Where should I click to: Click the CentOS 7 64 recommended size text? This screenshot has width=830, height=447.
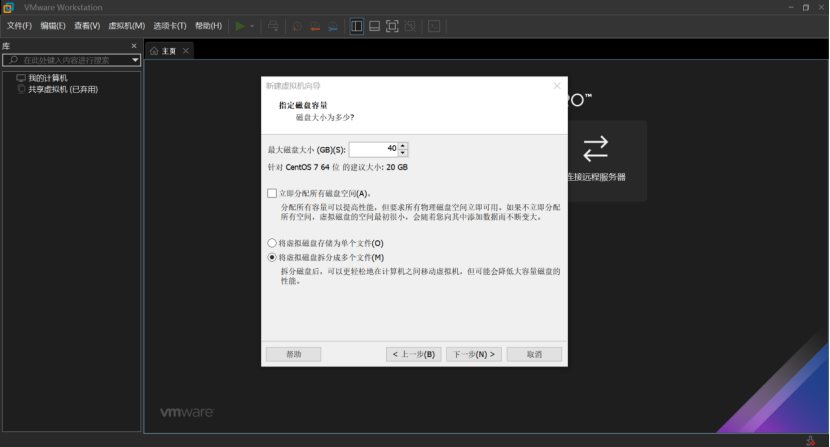click(x=338, y=167)
